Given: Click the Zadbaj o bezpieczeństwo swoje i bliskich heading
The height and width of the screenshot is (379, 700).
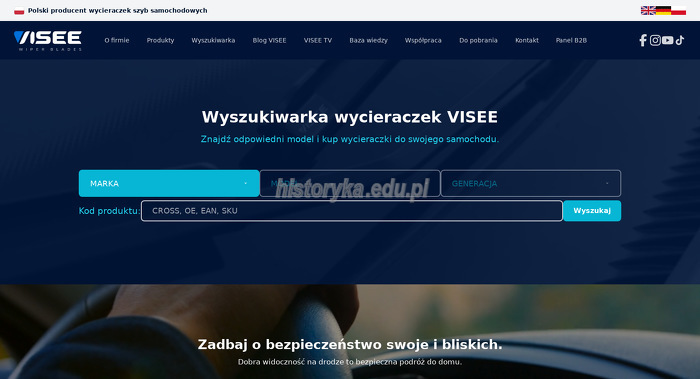Looking at the screenshot, I should [x=350, y=345].
